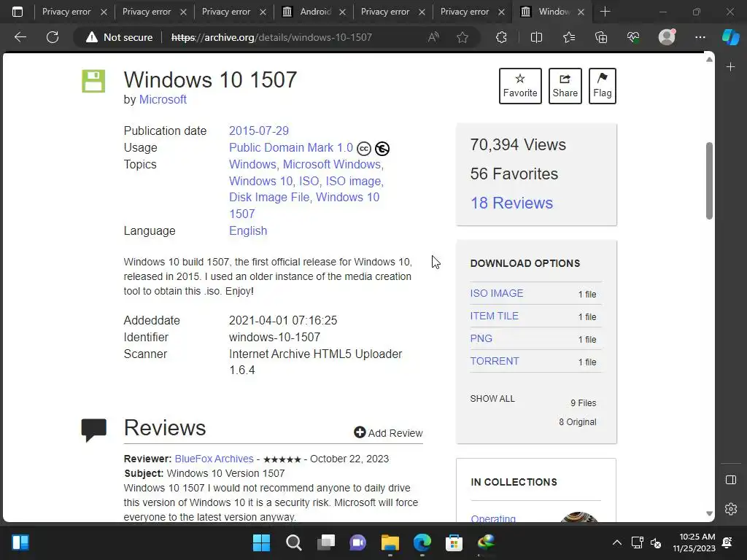Select the 70,394 Views text
The image size is (747, 560).
coord(518,145)
